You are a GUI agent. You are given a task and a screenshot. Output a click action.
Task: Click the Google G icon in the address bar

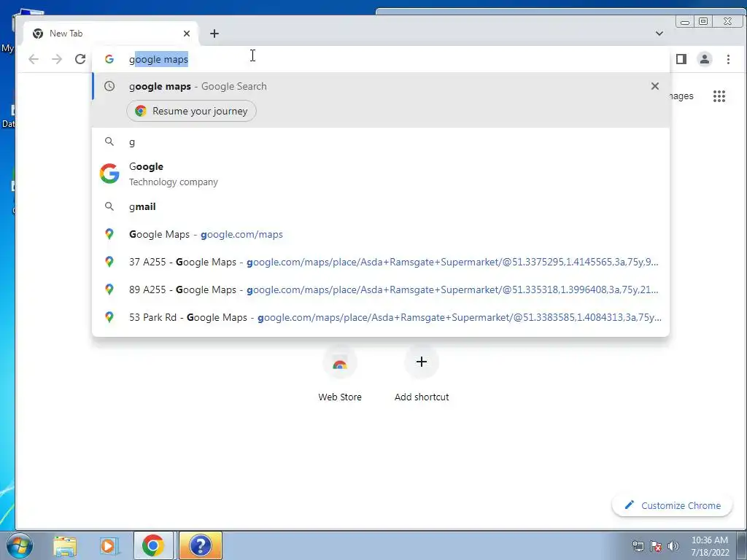[109, 59]
